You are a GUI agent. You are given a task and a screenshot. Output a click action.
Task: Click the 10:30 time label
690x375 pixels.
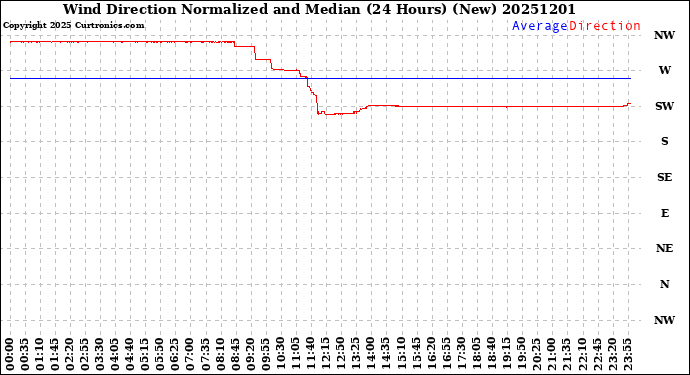tap(280, 354)
